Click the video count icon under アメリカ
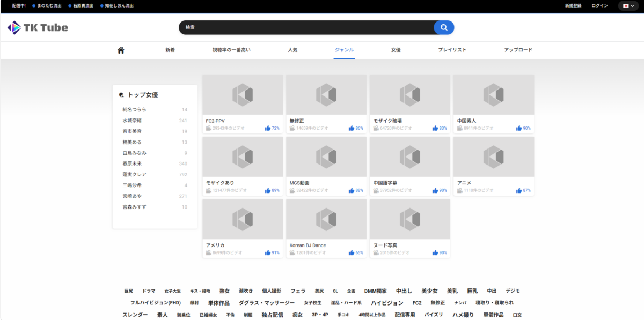 click(x=209, y=252)
